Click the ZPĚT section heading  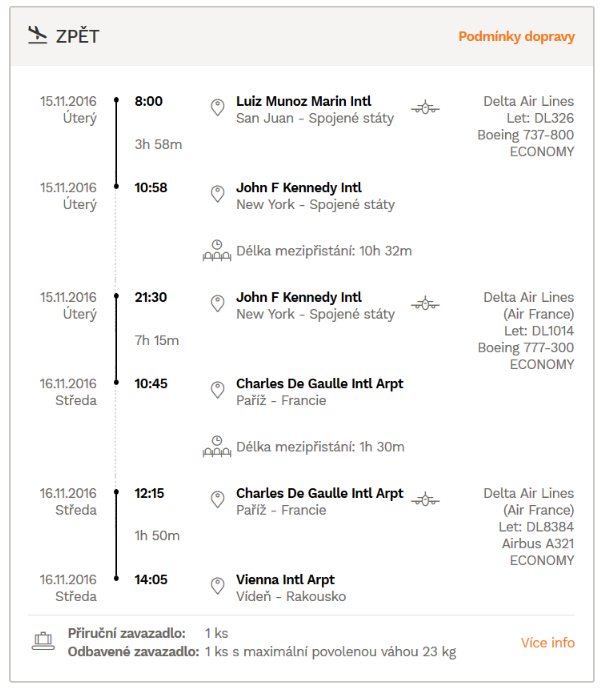point(78,36)
